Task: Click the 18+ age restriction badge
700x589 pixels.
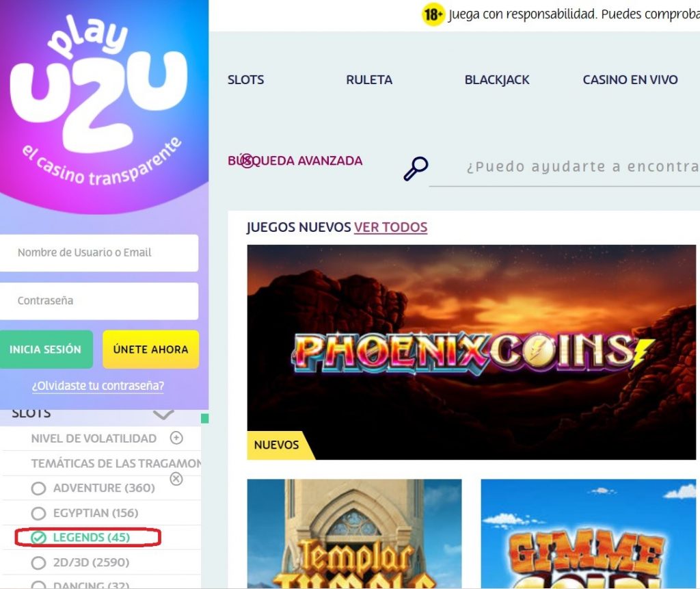Action: click(432, 15)
